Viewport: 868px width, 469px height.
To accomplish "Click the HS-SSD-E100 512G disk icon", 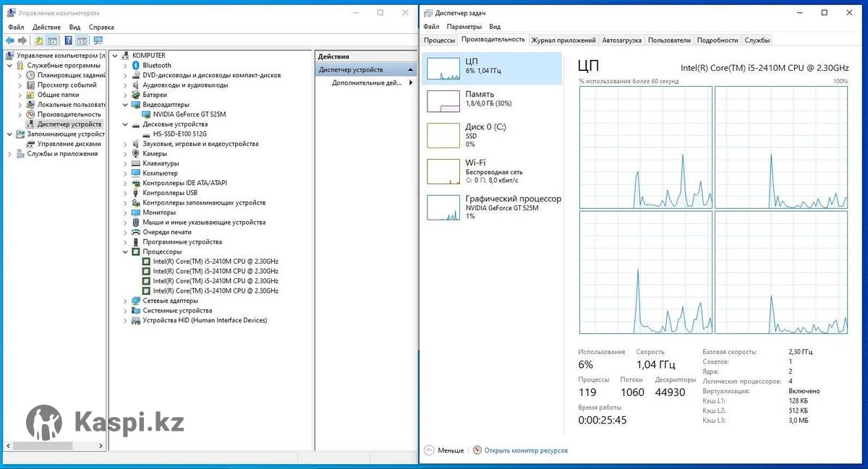I will click(146, 134).
